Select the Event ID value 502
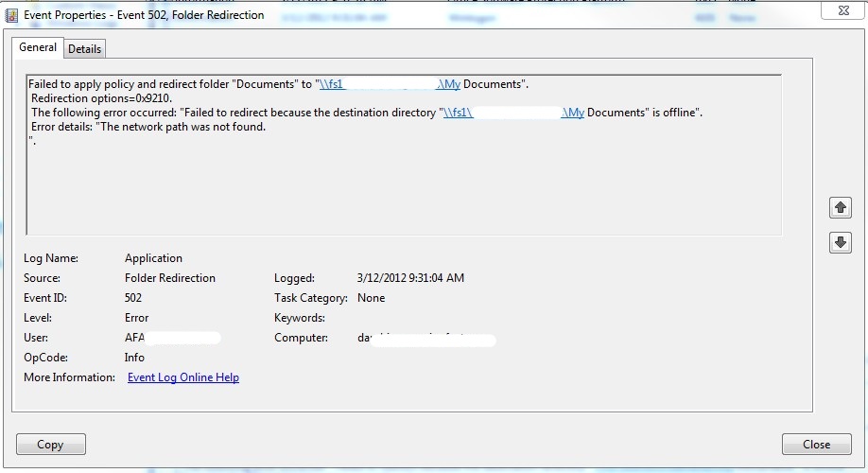Screen dimensions: 868x473 click(133, 298)
